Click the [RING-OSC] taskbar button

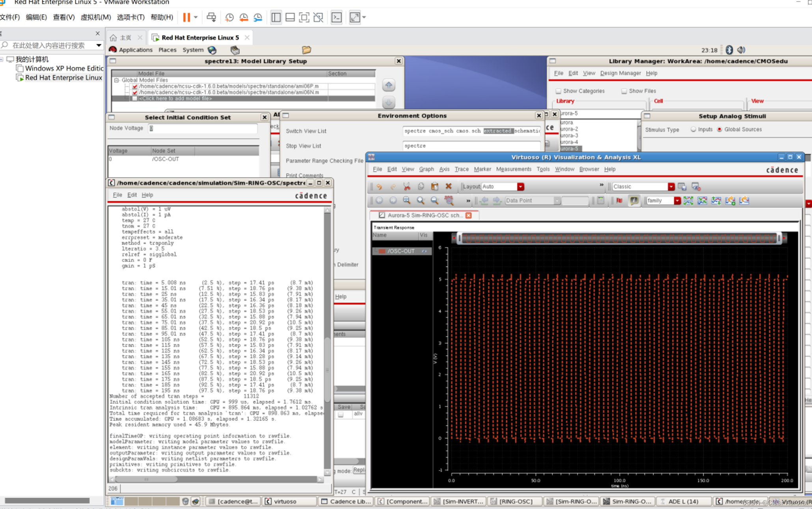[516, 501]
